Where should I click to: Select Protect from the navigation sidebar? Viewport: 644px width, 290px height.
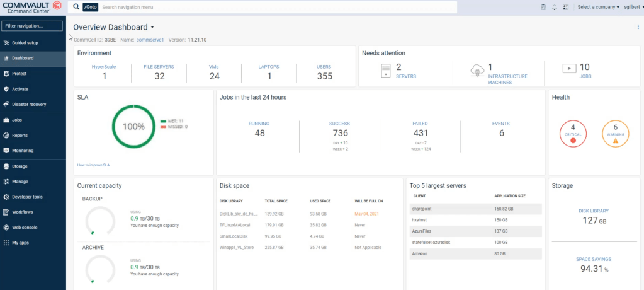[x=19, y=74]
